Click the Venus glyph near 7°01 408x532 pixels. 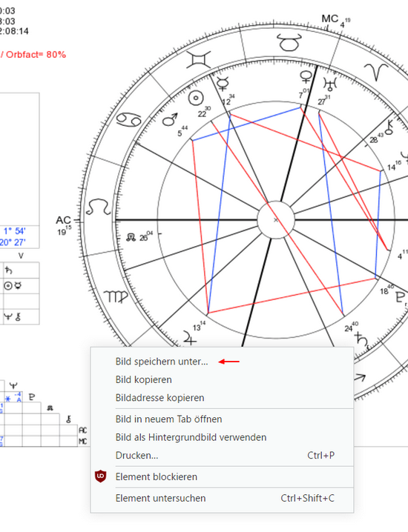coord(306,76)
